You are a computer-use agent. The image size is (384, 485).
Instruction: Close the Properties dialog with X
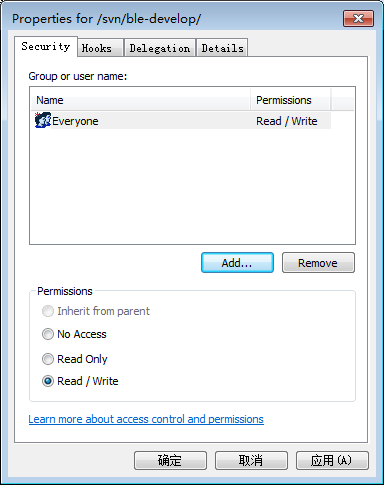[x=358, y=18]
